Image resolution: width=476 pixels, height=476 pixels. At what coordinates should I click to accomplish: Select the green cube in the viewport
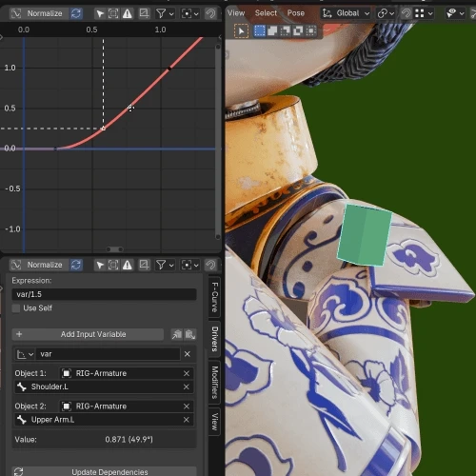click(365, 235)
